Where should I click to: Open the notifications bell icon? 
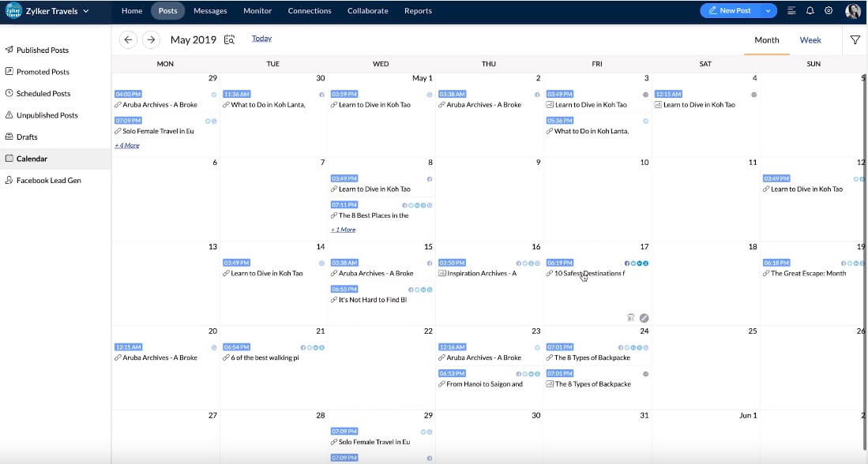click(x=810, y=10)
